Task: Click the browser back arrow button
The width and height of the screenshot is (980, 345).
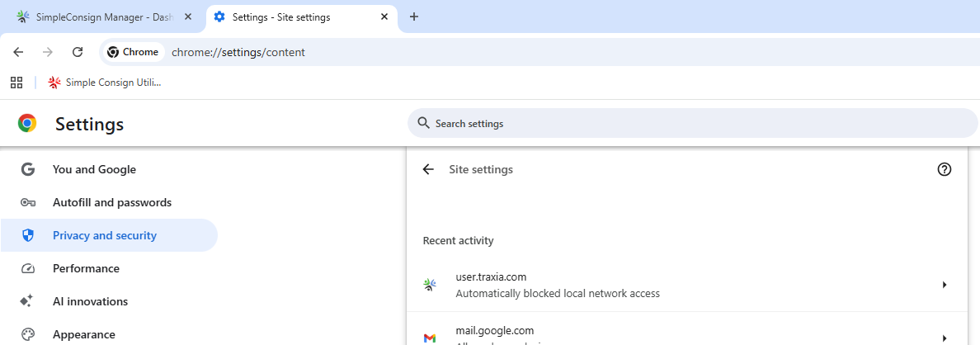Action: point(18,52)
